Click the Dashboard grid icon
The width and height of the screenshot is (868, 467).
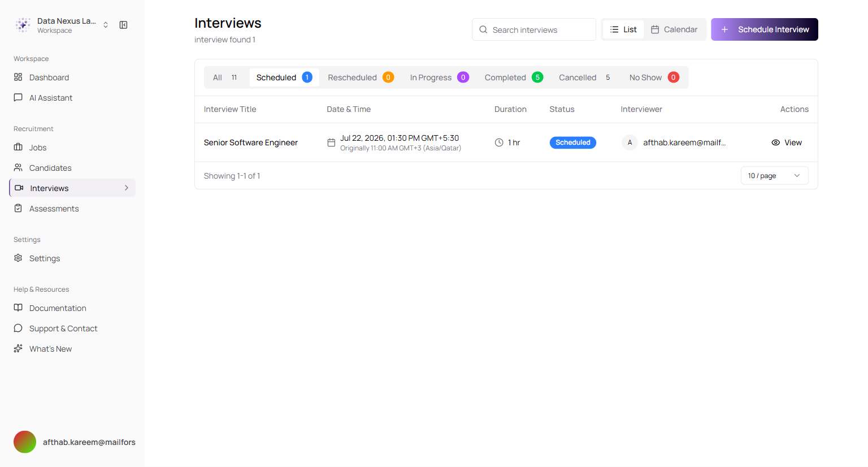18,77
